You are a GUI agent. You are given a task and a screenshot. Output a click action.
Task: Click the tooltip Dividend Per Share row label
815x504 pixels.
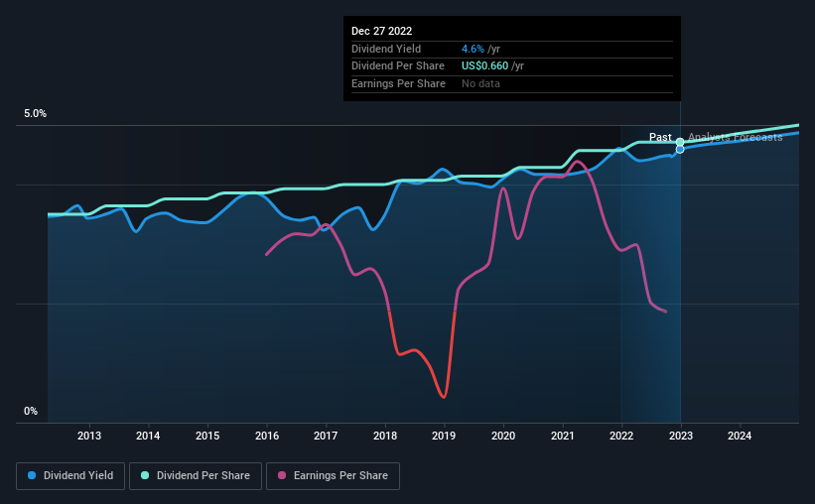point(398,66)
